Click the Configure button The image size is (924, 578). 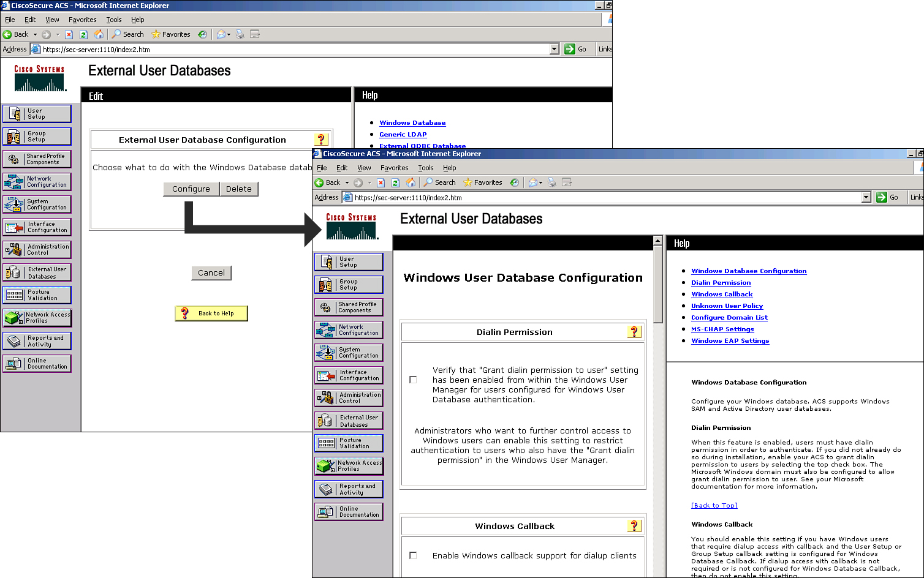click(191, 189)
